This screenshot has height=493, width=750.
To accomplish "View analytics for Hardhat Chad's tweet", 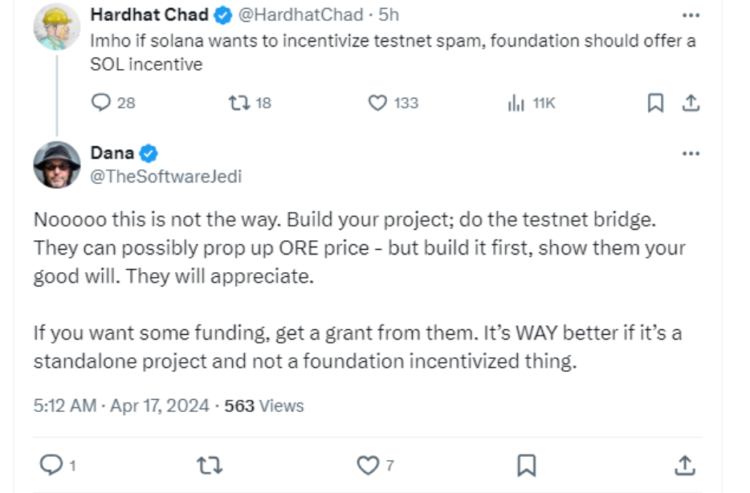I will click(x=517, y=102).
